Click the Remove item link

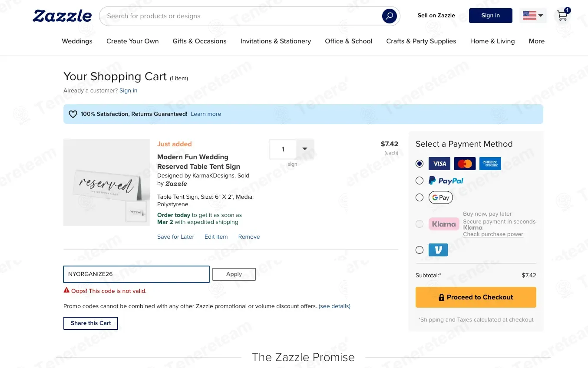pos(249,237)
